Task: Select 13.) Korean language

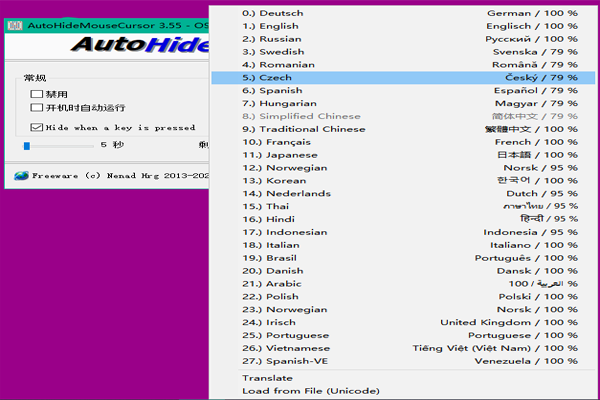Action: (403, 181)
